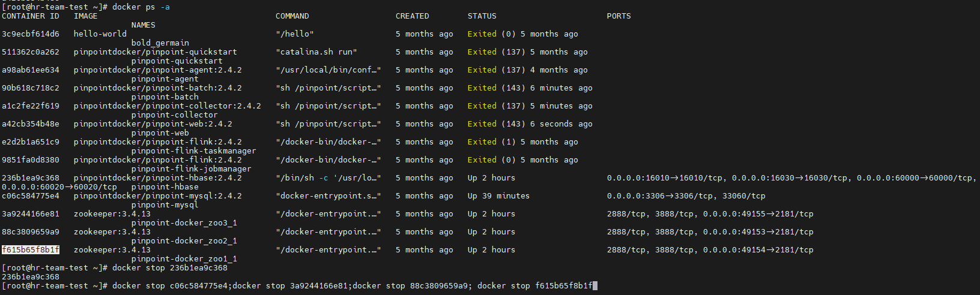
Task: Click the pinpoint-flink-jobmanager name
Action: 192,169
